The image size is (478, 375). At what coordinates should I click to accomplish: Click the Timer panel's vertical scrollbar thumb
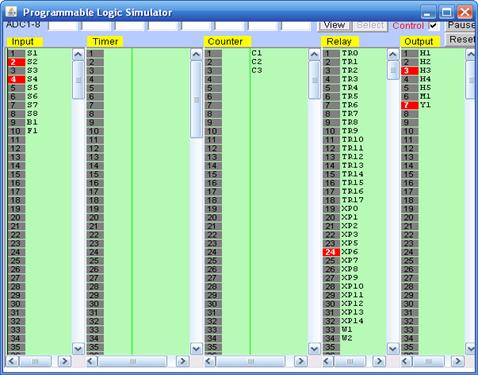point(196,99)
